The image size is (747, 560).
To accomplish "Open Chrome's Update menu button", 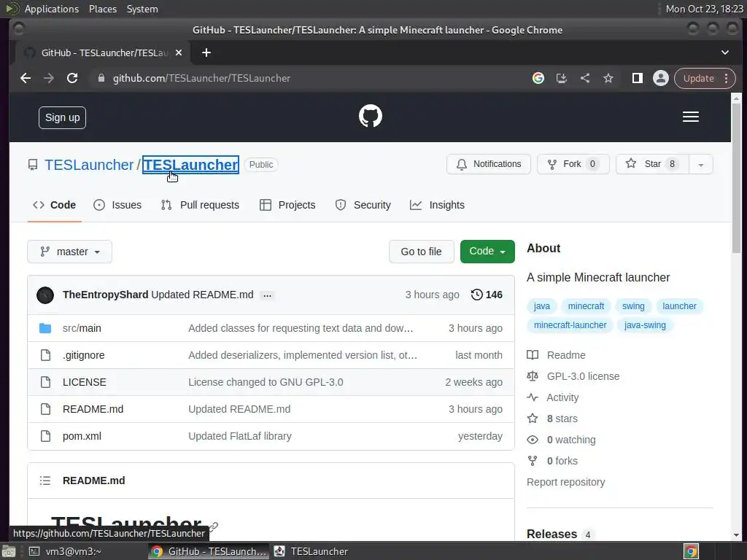I will (705, 78).
